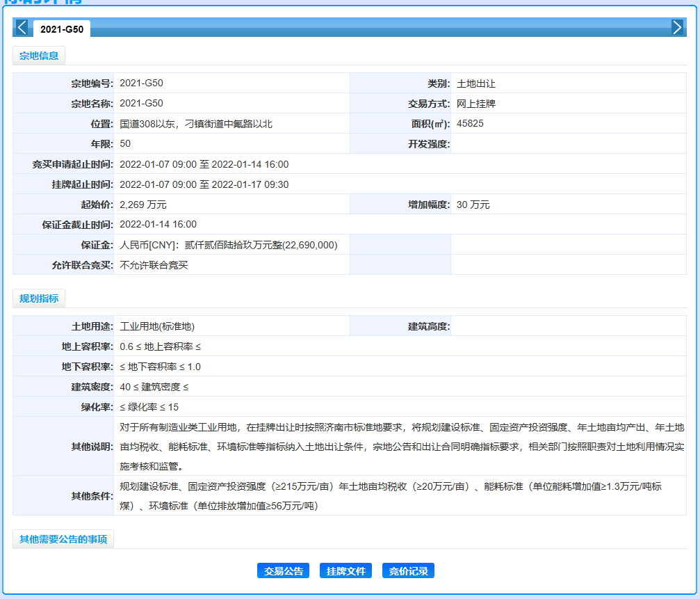Click the 其他条件 label
The height and width of the screenshot is (599, 700).
coord(92,496)
